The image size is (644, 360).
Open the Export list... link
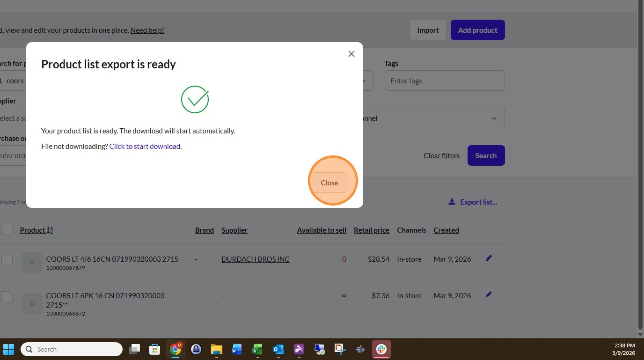click(x=473, y=202)
